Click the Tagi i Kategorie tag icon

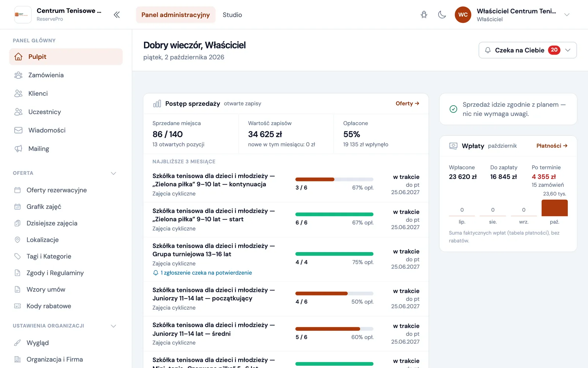tap(17, 256)
